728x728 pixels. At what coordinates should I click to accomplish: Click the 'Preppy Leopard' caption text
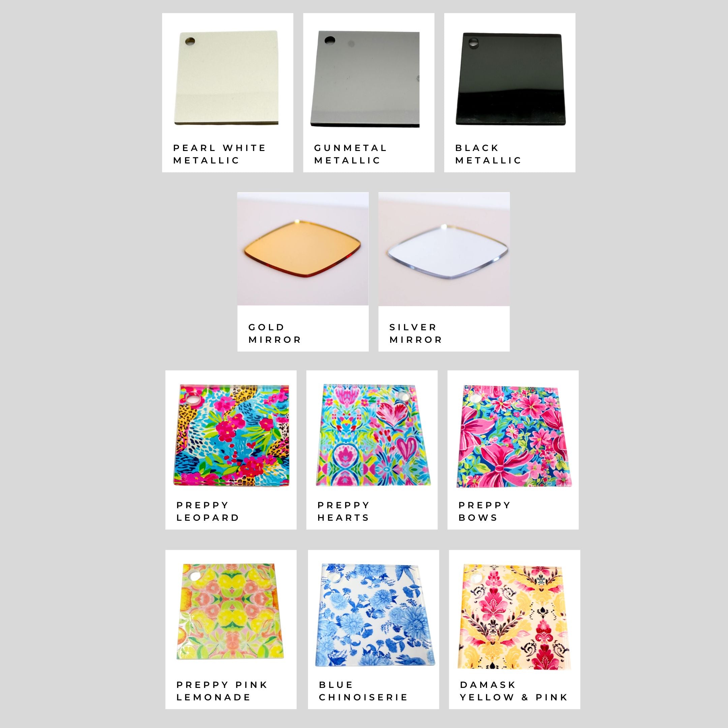(x=208, y=511)
